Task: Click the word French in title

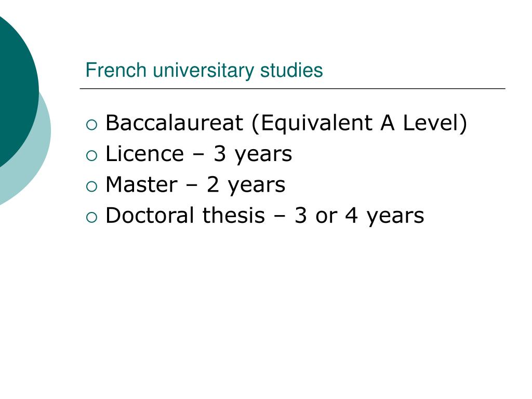Action: coord(116,70)
